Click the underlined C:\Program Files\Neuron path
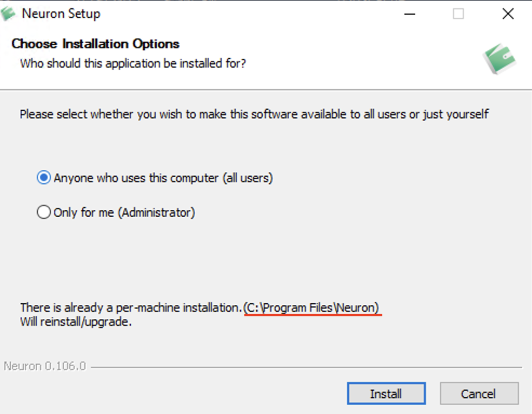 click(x=312, y=308)
